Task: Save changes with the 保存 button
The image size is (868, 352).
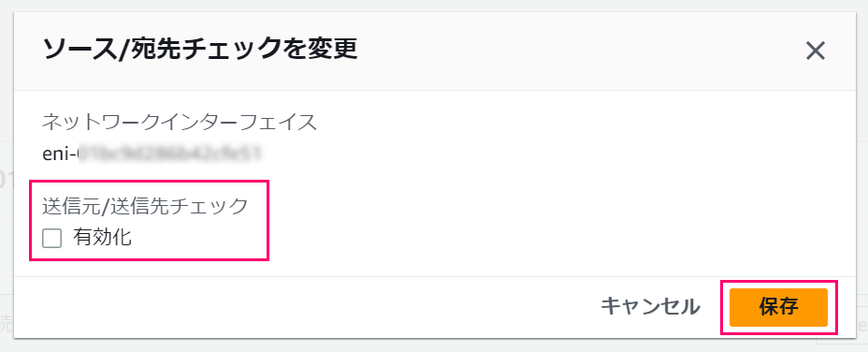Action: 778,307
